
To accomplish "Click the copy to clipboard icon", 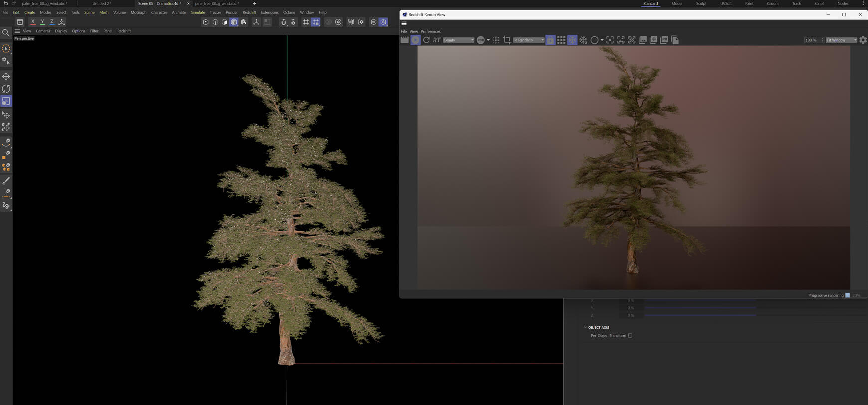I will pyautogui.click(x=675, y=40).
